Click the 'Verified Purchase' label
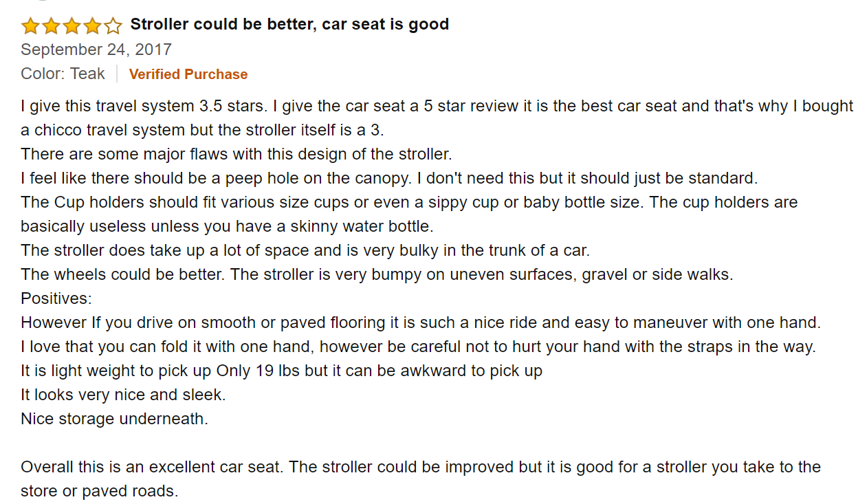This screenshot has width=858, height=504. click(x=188, y=74)
